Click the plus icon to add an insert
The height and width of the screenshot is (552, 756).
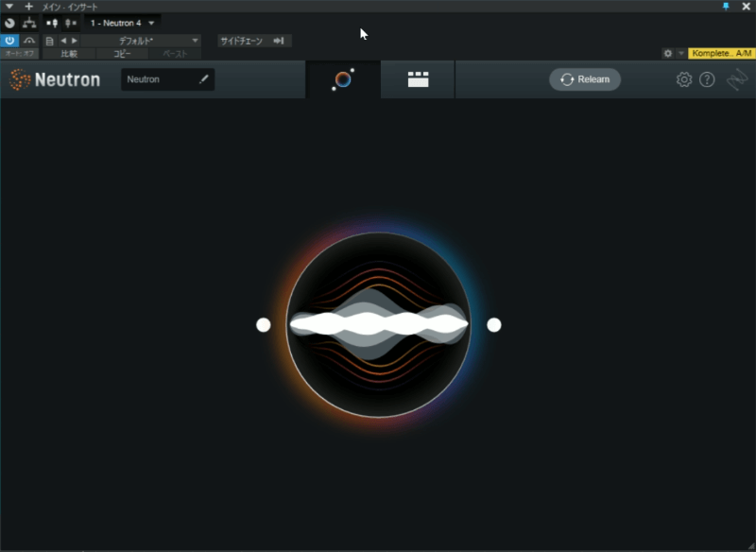pyautogui.click(x=29, y=7)
